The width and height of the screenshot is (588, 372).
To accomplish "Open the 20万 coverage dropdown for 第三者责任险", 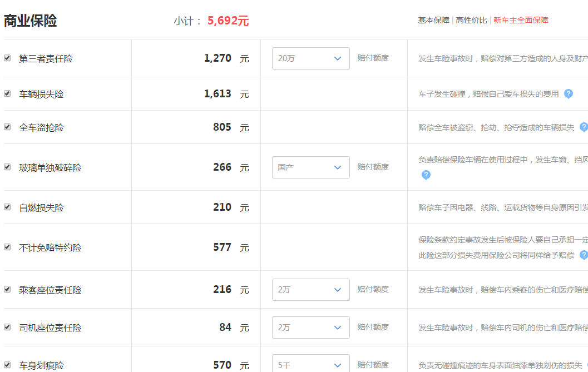I will click(311, 58).
